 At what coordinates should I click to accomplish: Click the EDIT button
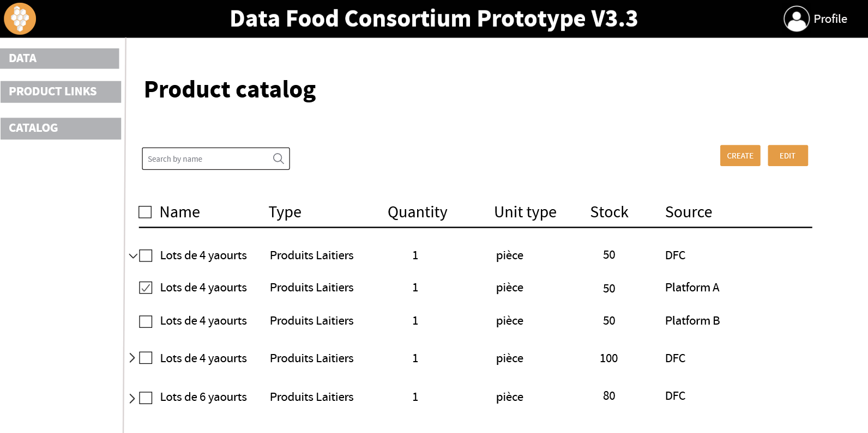click(x=787, y=155)
